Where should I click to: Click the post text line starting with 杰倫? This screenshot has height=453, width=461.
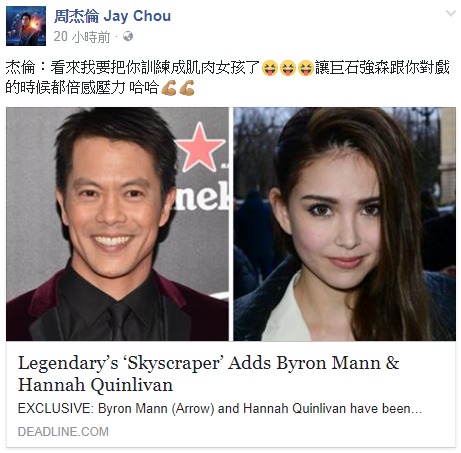click(228, 68)
